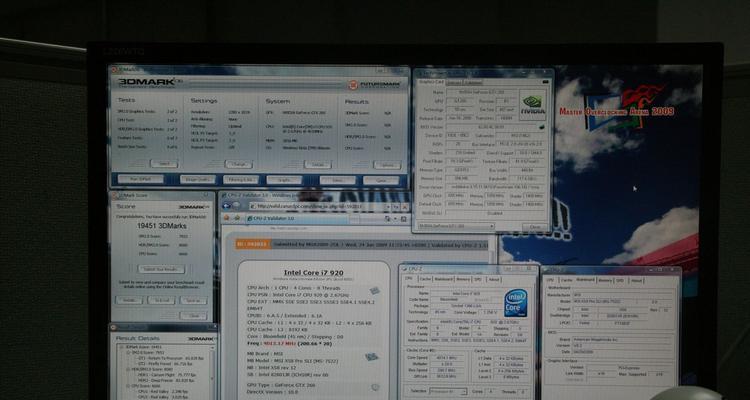Click the Intel Core logo in CPU-Z
Viewport: 750px width, 400px height.
click(516, 302)
